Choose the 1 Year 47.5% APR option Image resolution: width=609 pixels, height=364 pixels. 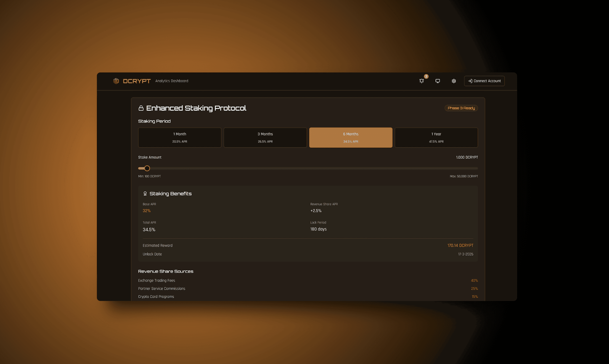(436, 138)
